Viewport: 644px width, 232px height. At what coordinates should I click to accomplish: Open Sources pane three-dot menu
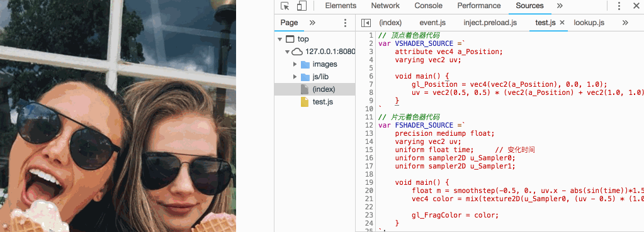[x=345, y=23]
